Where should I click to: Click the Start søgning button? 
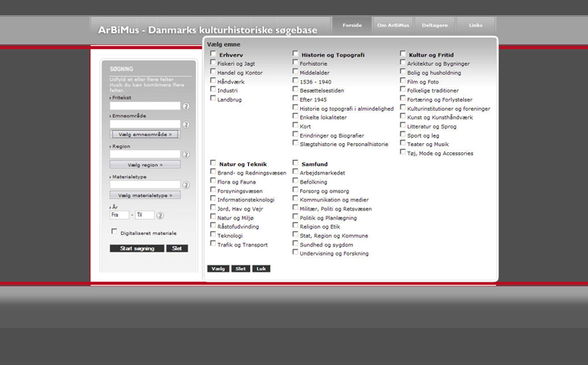point(137,249)
